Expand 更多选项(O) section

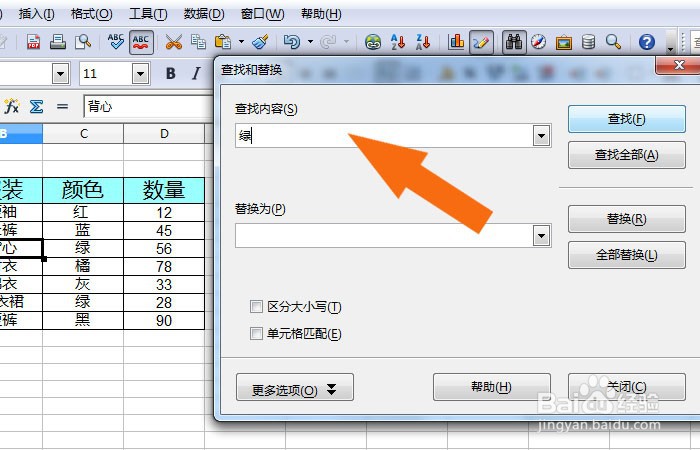coord(295,388)
